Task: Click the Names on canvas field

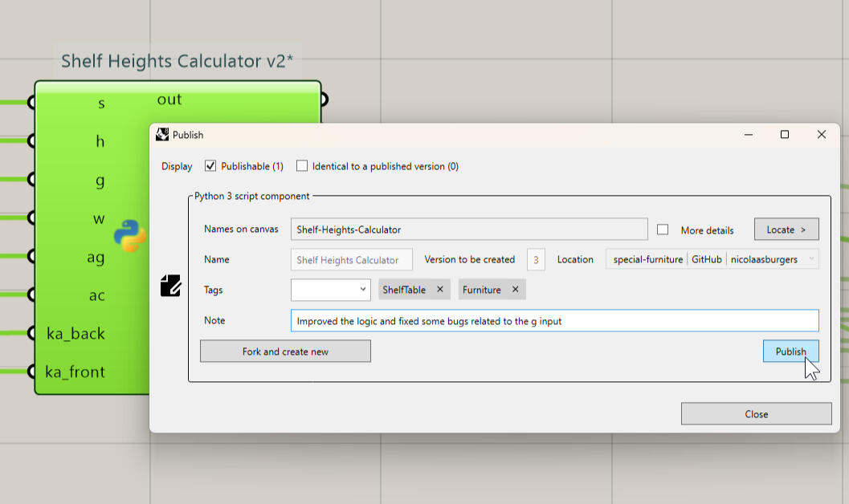Action: [x=469, y=230]
